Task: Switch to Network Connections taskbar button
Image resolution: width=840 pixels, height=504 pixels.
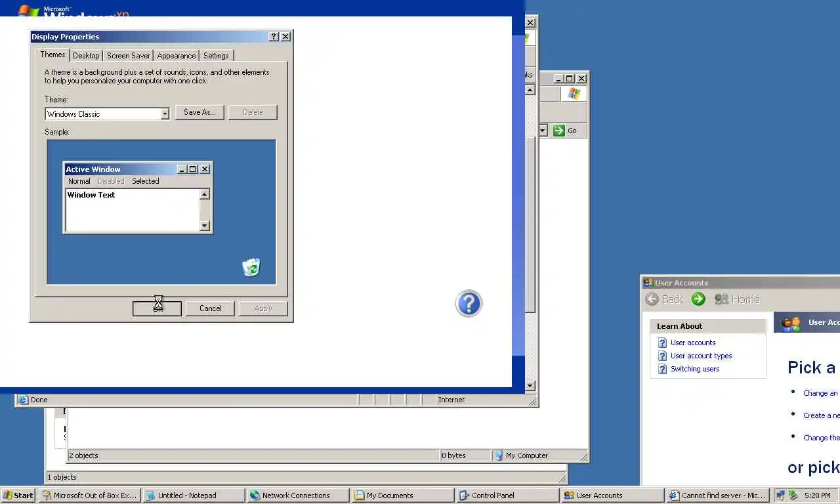Action: click(298, 495)
